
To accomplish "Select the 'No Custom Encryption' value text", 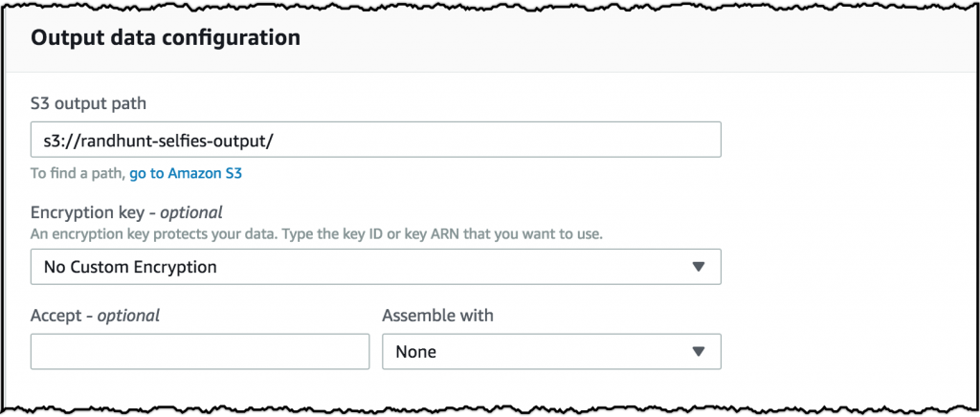I will 130,267.
